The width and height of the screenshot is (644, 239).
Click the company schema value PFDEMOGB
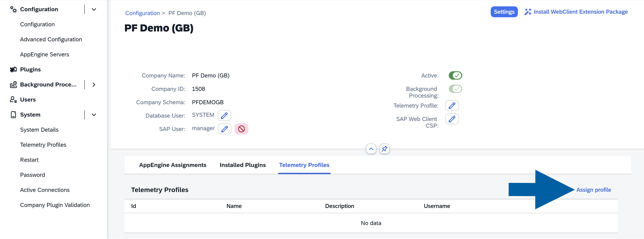(208, 103)
